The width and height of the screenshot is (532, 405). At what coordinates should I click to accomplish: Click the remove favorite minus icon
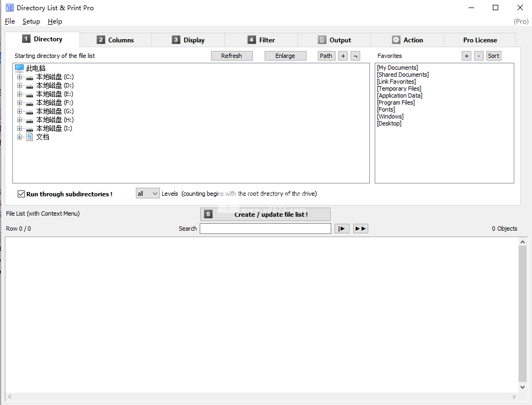pos(479,56)
